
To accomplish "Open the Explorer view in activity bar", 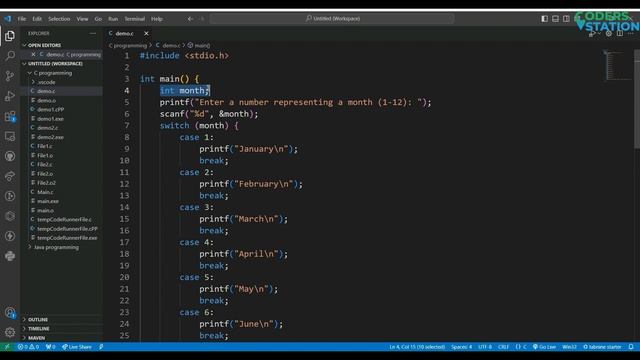I will click(x=10, y=36).
